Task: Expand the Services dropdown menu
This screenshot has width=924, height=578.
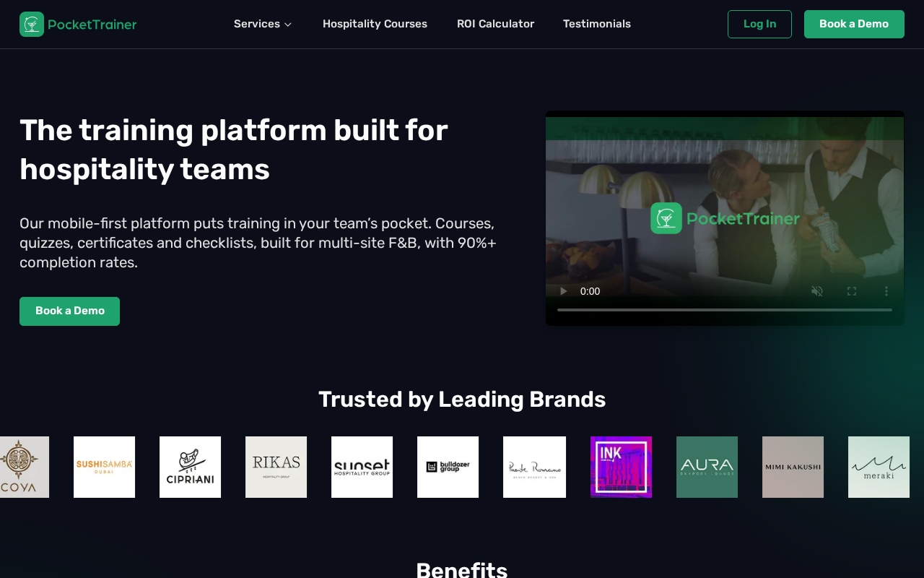Action: tap(263, 24)
